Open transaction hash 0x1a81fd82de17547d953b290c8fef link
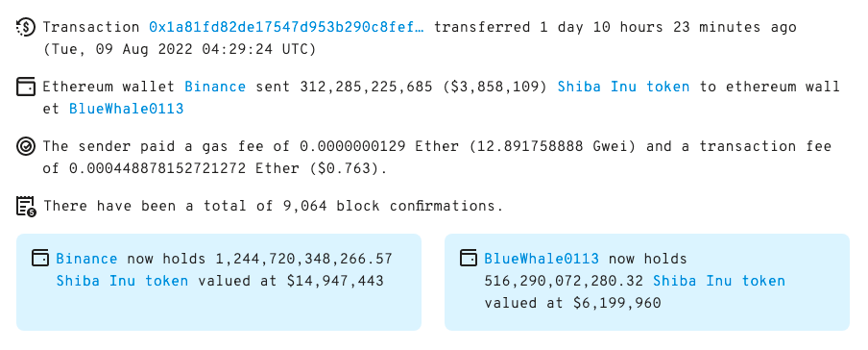This screenshot has width=868, height=350. [286, 27]
